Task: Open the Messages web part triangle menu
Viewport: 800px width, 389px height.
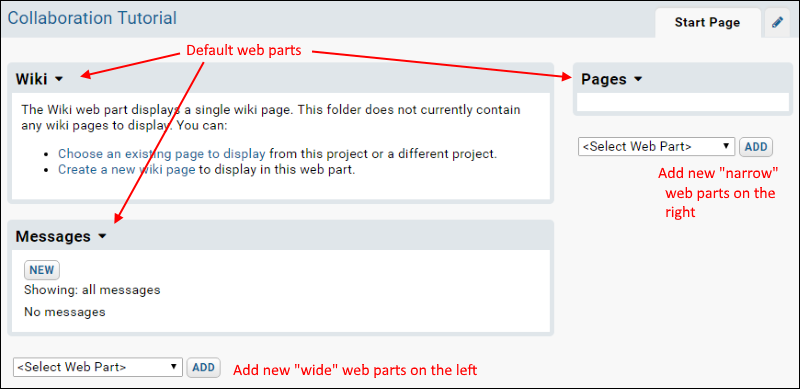Action: [102, 236]
